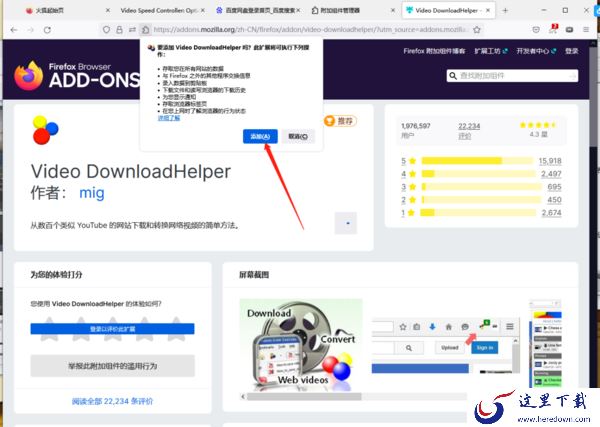600x427 pixels.
Task: Open Firefox add-ons blog link in header
Action: pos(434,51)
